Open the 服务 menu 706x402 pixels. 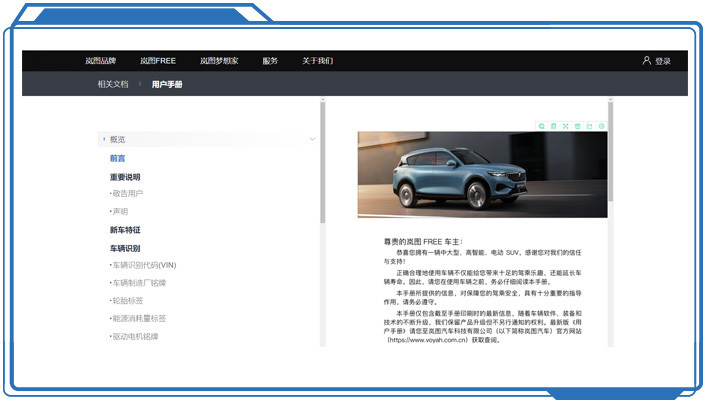click(270, 61)
